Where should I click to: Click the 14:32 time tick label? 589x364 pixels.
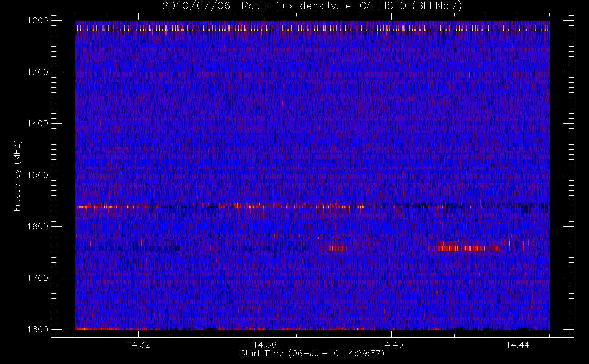(138, 345)
